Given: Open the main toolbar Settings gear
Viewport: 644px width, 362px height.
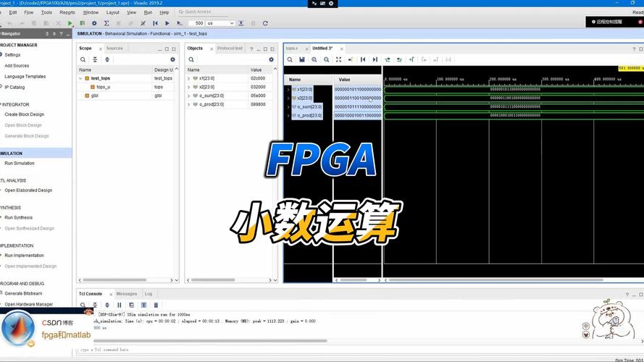Looking at the screenshot, I should (x=94, y=23).
